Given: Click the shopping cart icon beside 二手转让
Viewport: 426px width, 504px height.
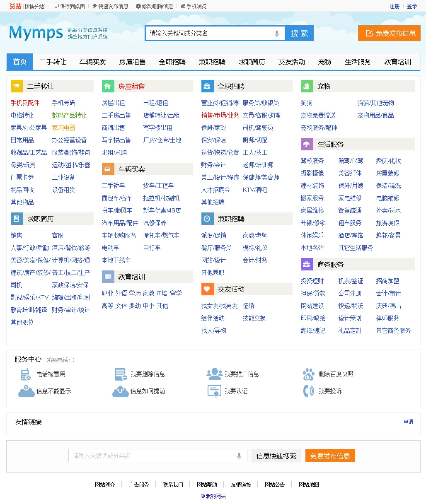Looking at the screenshot, I should pos(17,86).
